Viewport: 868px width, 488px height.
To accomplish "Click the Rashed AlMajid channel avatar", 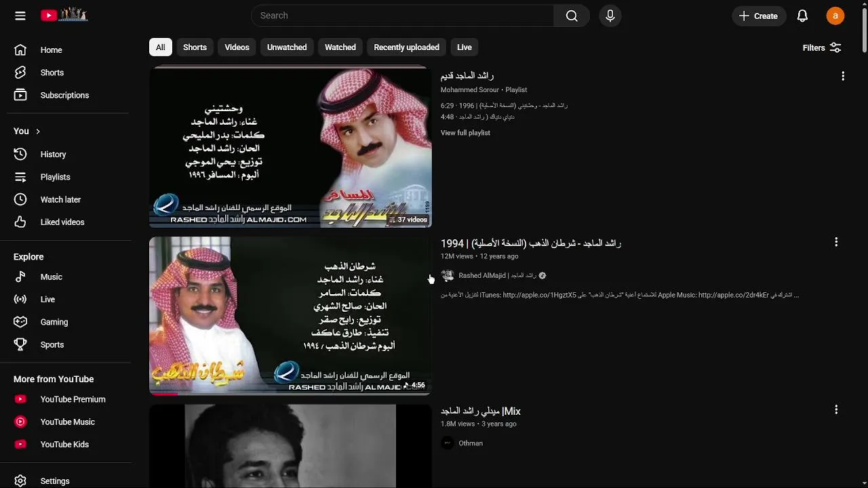I will point(447,275).
